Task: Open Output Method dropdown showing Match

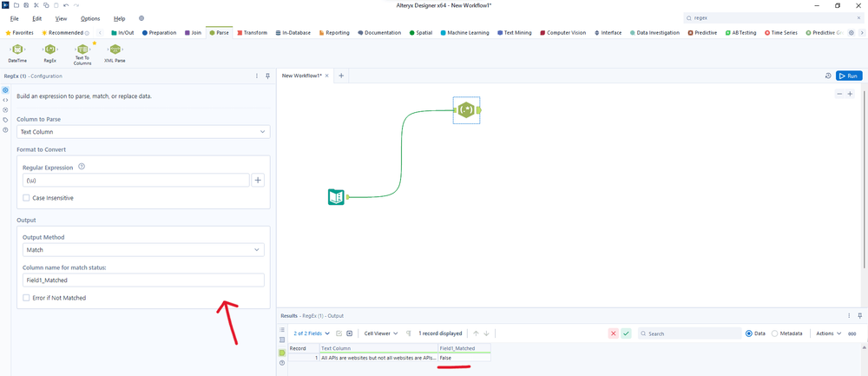Action: tap(143, 250)
